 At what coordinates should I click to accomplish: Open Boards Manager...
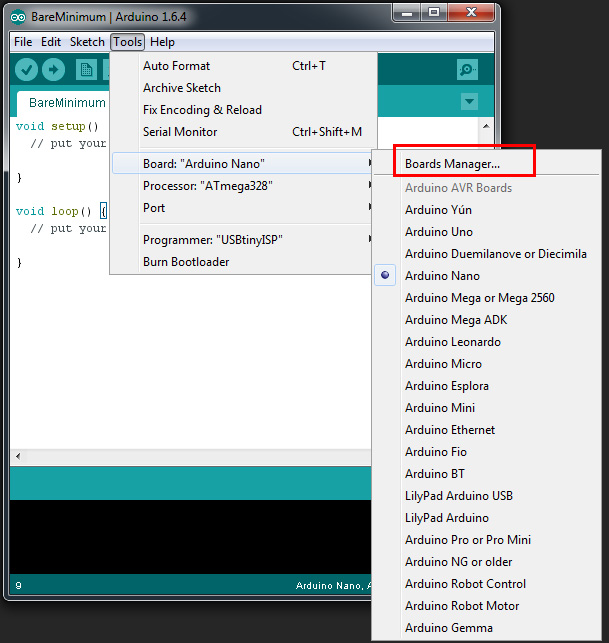click(452, 163)
